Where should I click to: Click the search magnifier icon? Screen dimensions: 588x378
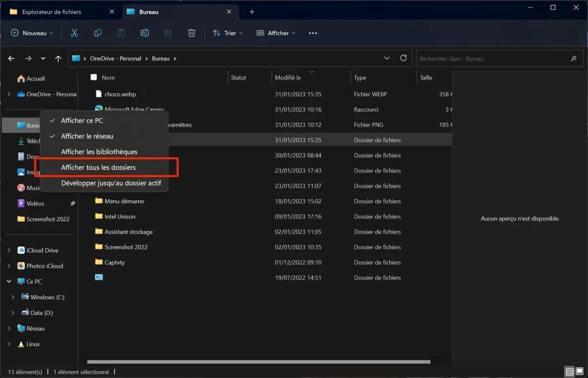[574, 59]
